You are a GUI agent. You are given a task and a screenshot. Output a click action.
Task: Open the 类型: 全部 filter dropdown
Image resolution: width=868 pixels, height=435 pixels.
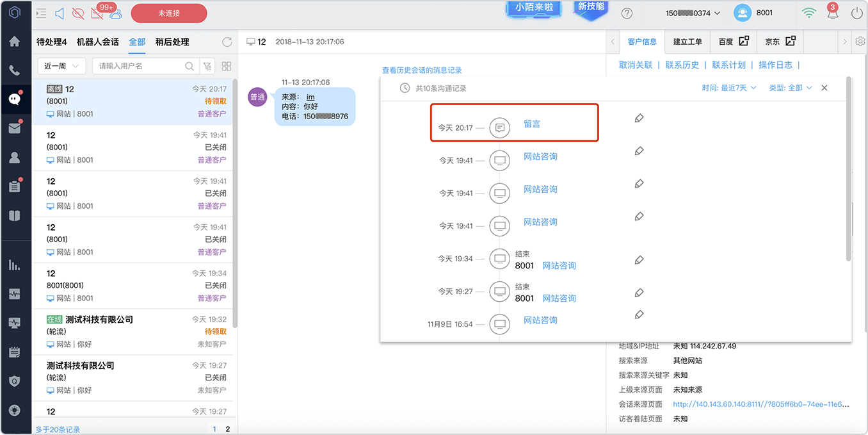click(791, 88)
